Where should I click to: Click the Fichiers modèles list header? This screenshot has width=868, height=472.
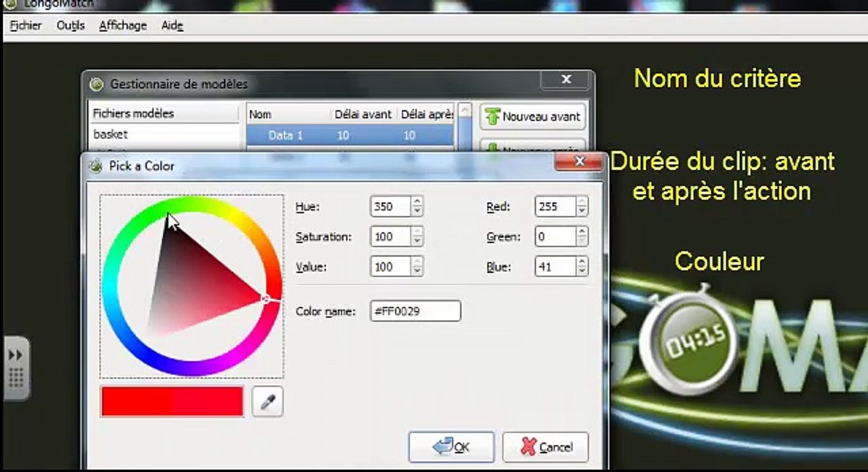164,113
